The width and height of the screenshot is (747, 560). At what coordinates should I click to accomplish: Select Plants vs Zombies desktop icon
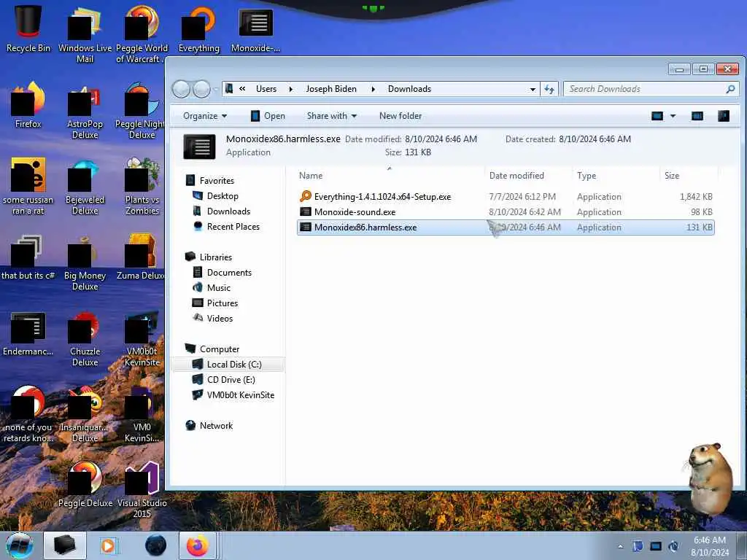click(142, 186)
